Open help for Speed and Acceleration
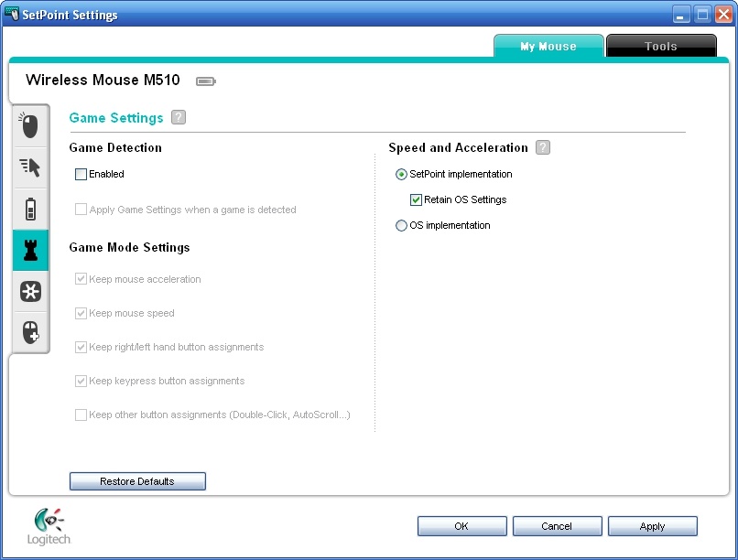Viewport: 738px width, 560px height. [543, 147]
